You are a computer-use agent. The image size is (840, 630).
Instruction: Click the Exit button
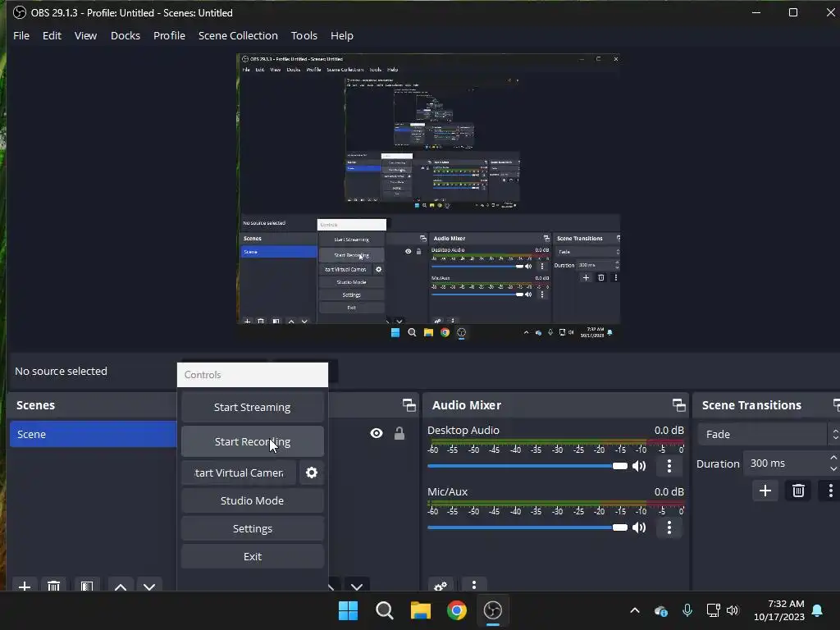pyautogui.click(x=253, y=556)
